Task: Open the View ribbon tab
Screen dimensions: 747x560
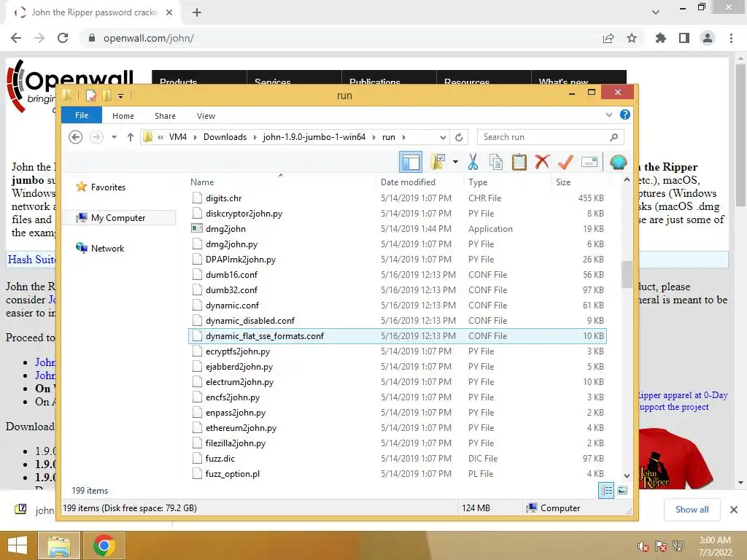Action: click(x=206, y=116)
